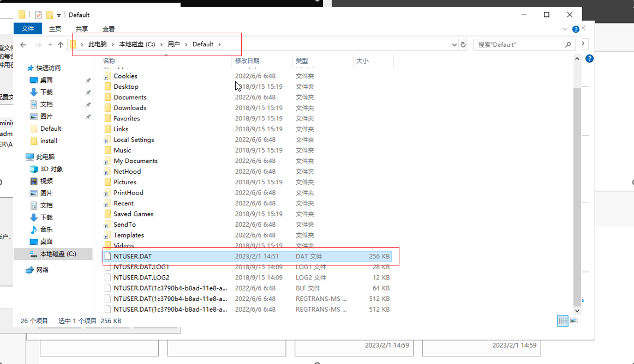Select the Pictures folder icon

107,182
